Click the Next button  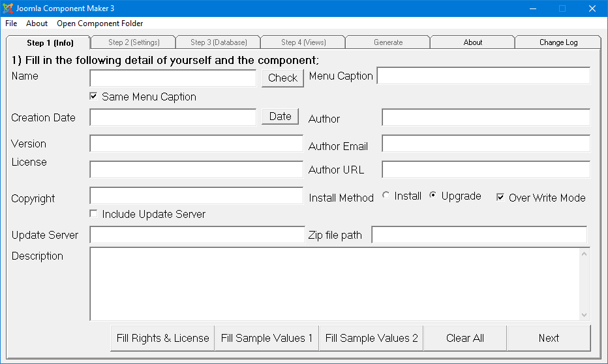549,338
